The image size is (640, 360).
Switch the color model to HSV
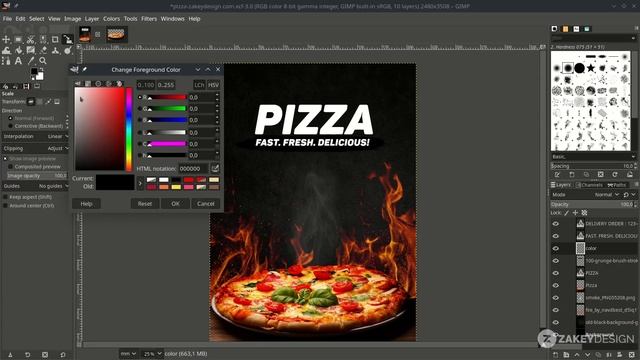pyautogui.click(x=213, y=85)
